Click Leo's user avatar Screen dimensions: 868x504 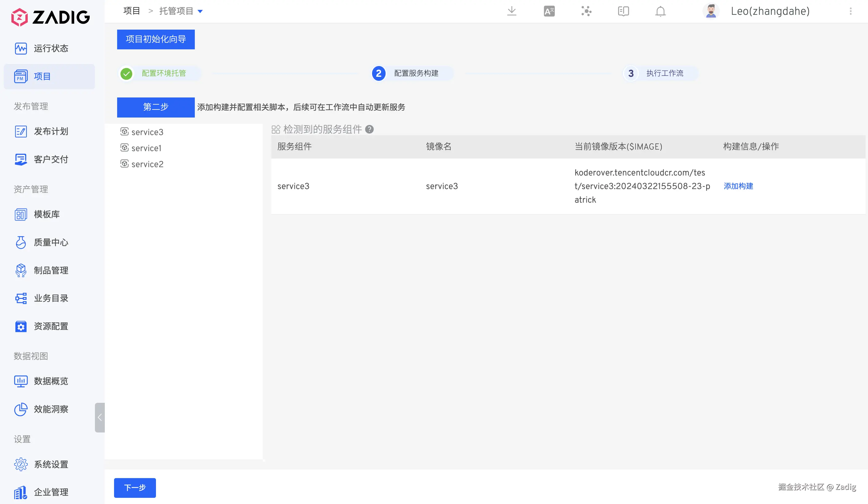click(710, 11)
